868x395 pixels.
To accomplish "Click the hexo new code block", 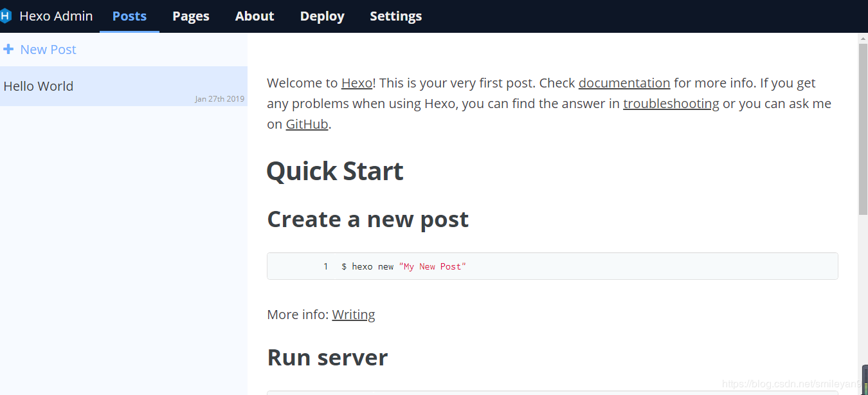I will (552, 266).
